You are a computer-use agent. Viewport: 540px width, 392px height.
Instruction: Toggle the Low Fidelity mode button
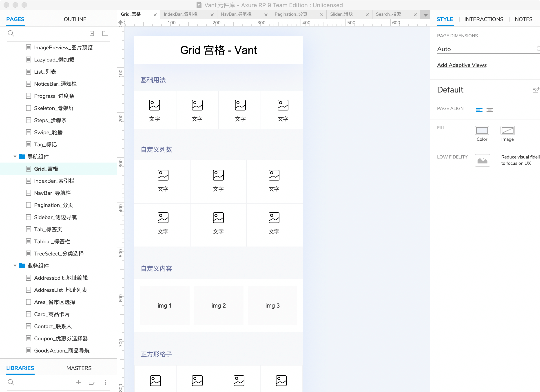[482, 160]
